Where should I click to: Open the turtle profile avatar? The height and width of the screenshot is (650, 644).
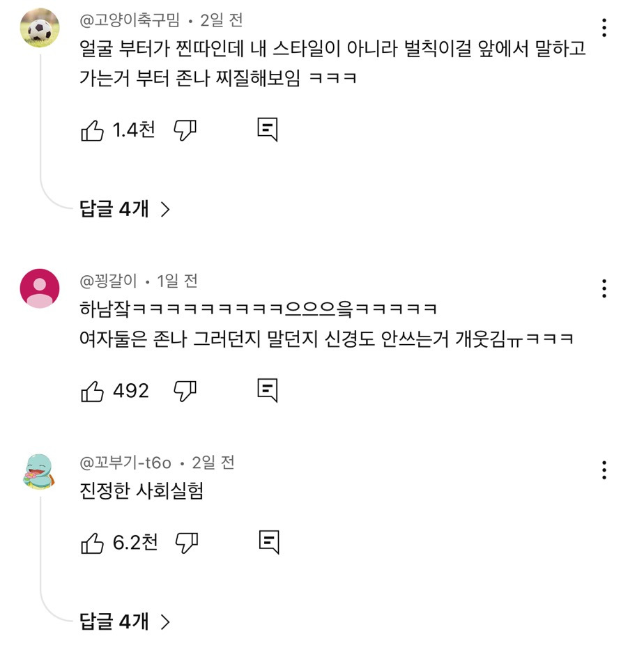(x=39, y=471)
